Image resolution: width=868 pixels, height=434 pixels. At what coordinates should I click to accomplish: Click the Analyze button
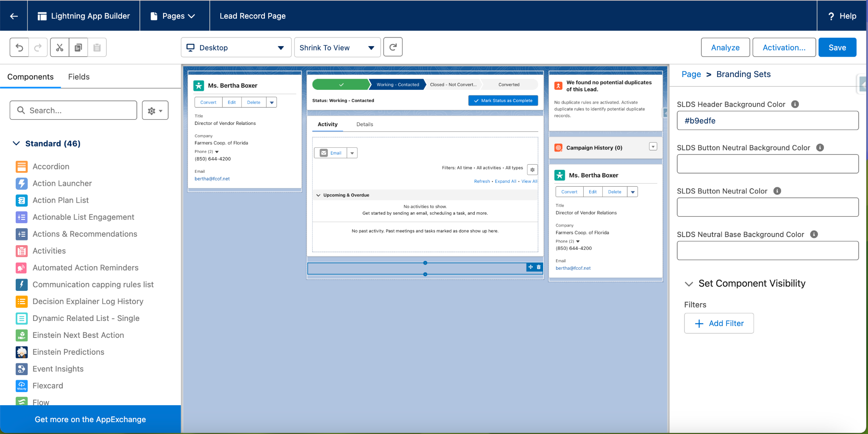[x=725, y=47]
